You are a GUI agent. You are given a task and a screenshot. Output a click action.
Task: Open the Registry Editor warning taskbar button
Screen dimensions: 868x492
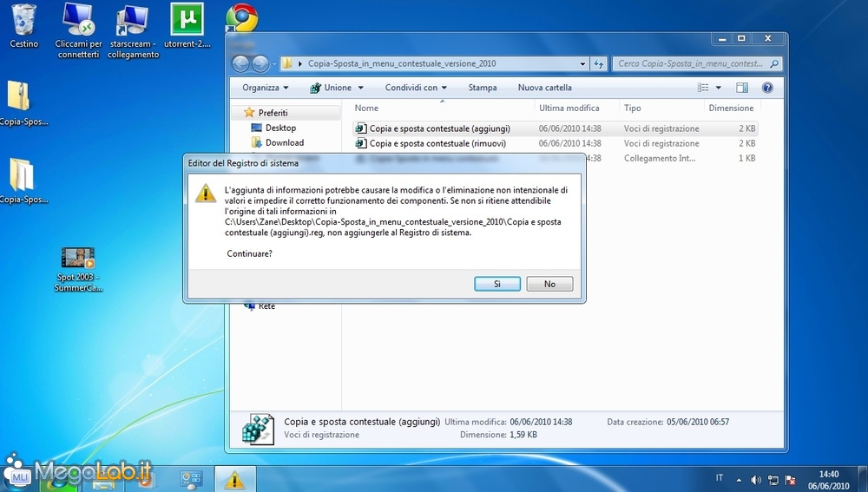[234, 479]
